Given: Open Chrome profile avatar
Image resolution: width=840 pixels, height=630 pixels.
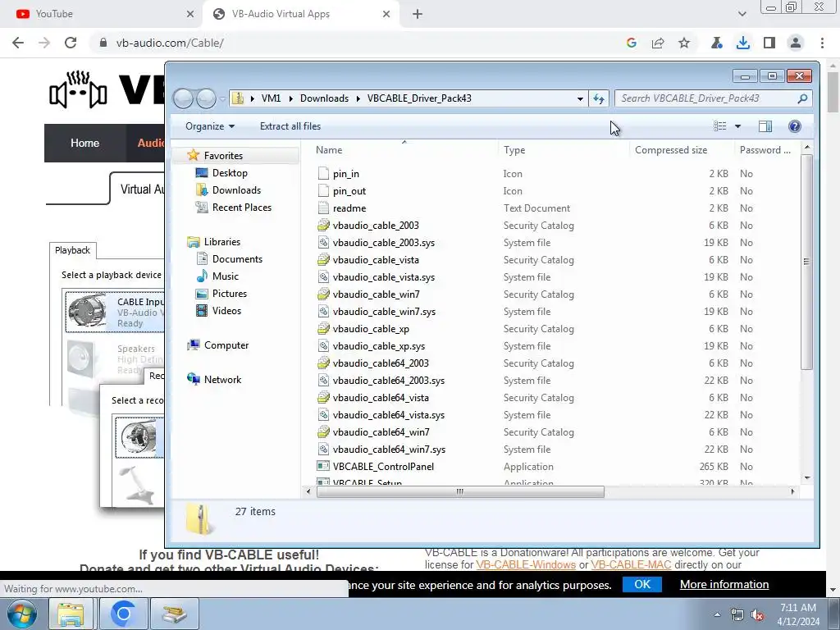Looking at the screenshot, I should click(796, 43).
